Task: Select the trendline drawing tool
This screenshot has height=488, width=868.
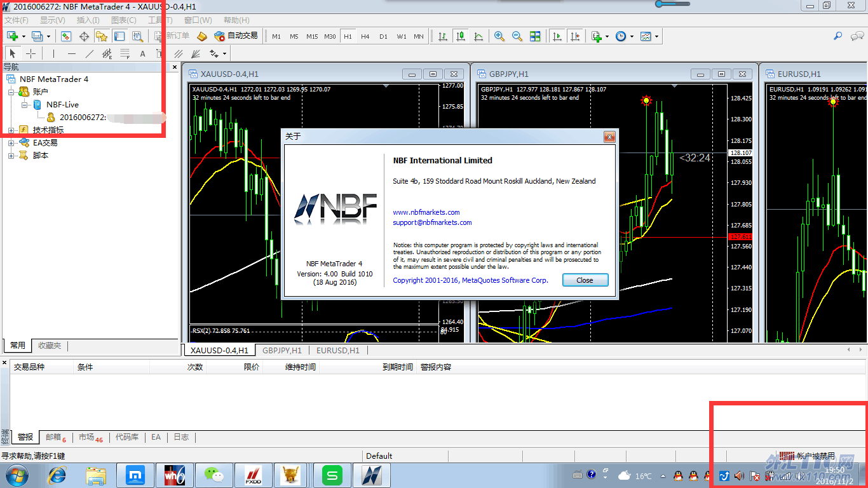Action: pyautogui.click(x=89, y=54)
